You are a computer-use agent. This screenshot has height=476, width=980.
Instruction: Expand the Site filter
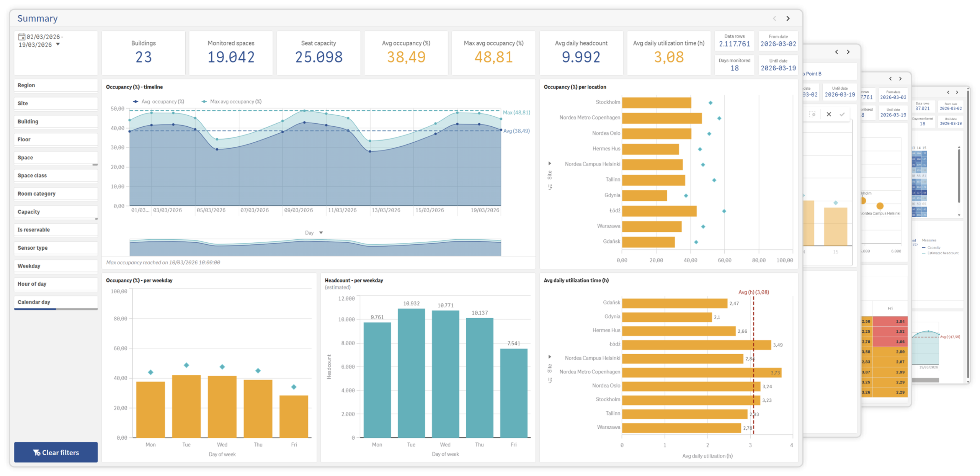pyautogui.click(x=56, y=103)
